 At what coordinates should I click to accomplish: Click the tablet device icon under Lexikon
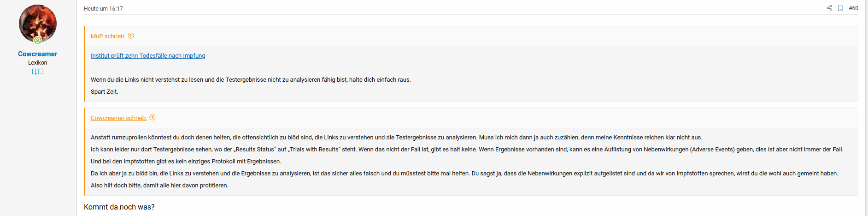(x=41, y=72)
